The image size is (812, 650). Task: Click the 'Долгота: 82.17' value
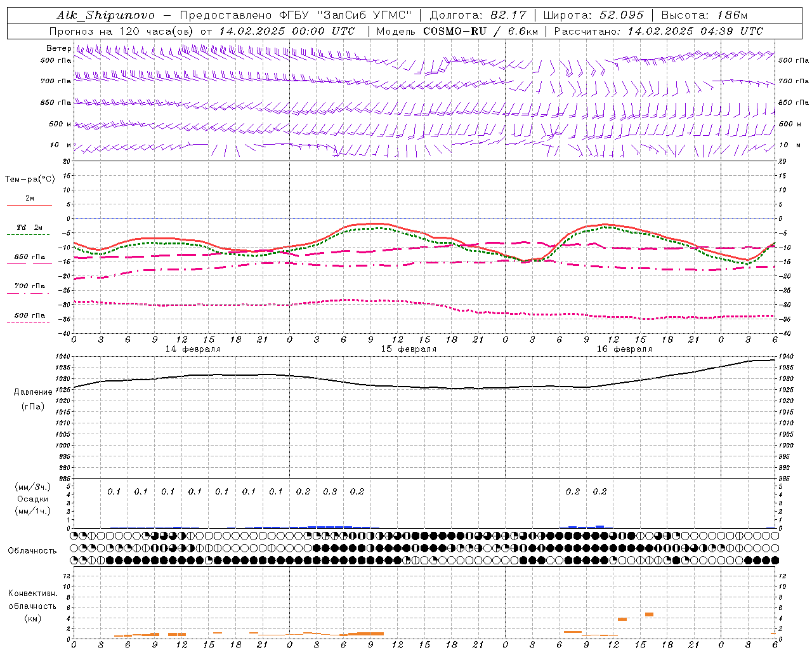point(478,15)
